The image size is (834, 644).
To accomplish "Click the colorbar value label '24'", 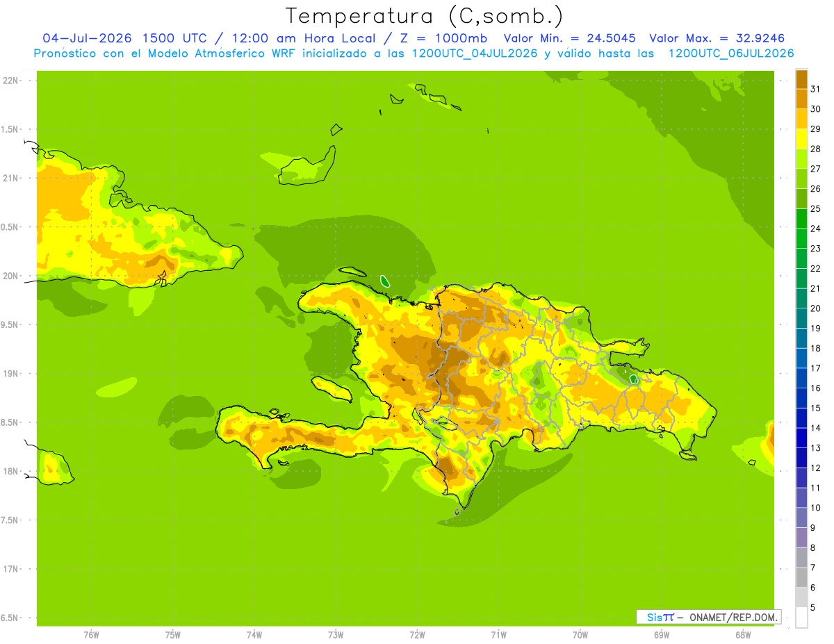I will (x=815, y=228).
